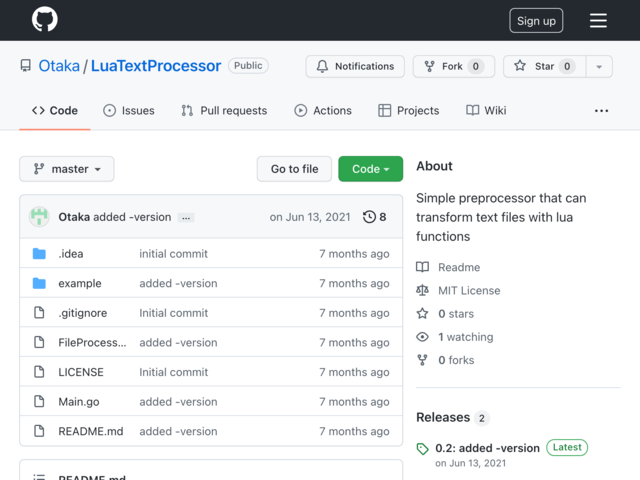Open 'initial commit' message in .idea row
The height and width of the screenshot is (480, 640).
point(173,253)
